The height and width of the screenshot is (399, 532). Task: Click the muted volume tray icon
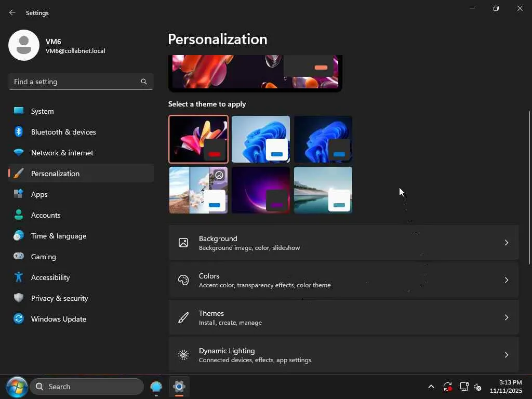[x=477, y=387]
